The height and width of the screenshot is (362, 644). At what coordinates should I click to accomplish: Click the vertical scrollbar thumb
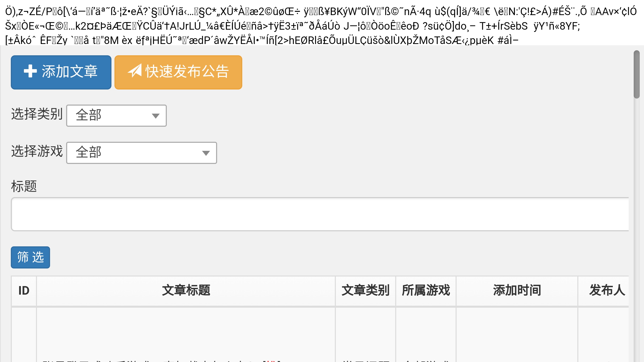637,74
